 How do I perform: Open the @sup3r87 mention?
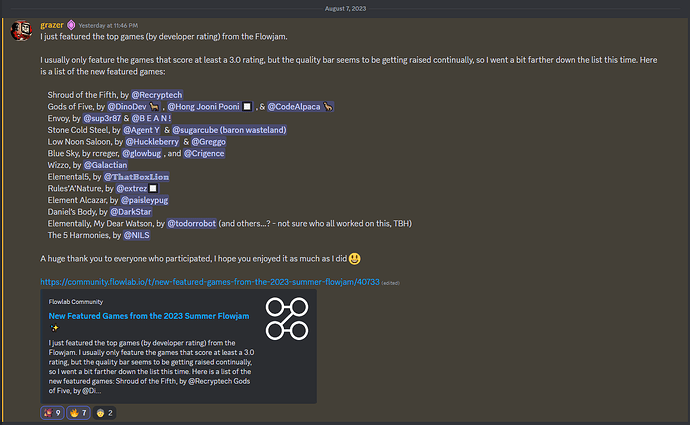(102, 118)
